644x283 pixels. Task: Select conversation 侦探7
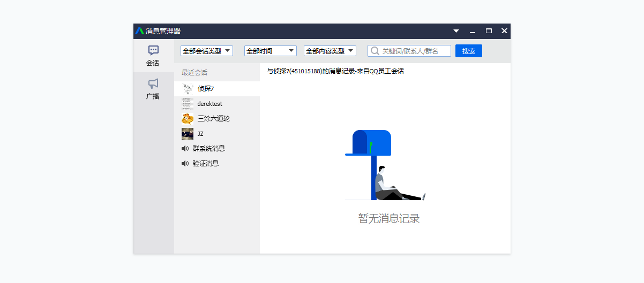pyautogui.click(x=217, y=89)
